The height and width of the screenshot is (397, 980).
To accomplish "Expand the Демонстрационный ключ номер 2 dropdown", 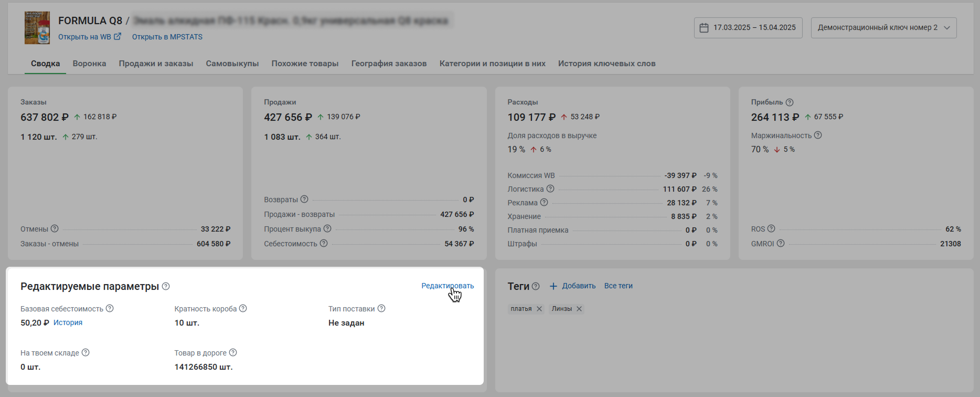I will 883,28.
